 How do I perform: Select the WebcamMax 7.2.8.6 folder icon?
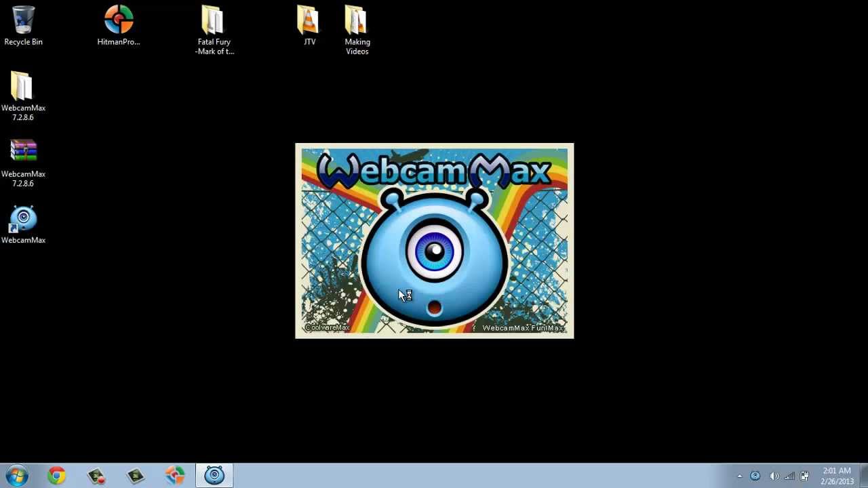(23, 96)
